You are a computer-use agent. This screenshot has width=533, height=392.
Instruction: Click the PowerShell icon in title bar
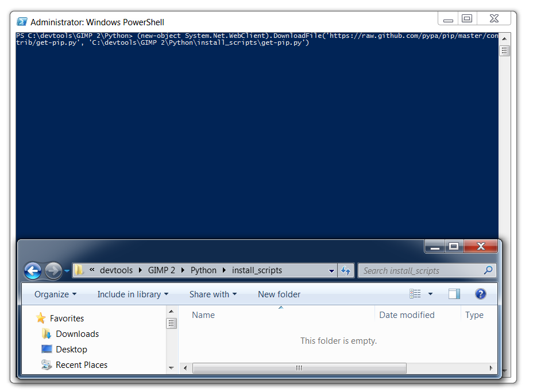click(22, 22)
